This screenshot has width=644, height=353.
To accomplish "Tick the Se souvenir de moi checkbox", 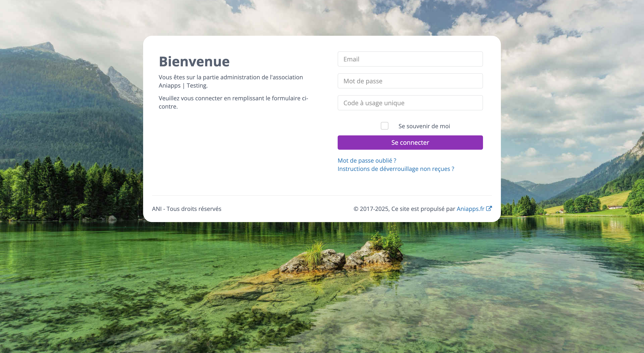I will [385, 126].
